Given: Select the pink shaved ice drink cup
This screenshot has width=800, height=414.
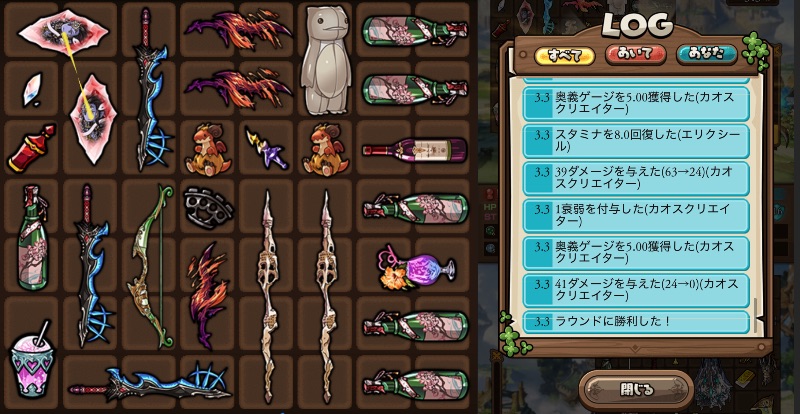Looking at the screenshot, I should (32, 359).
